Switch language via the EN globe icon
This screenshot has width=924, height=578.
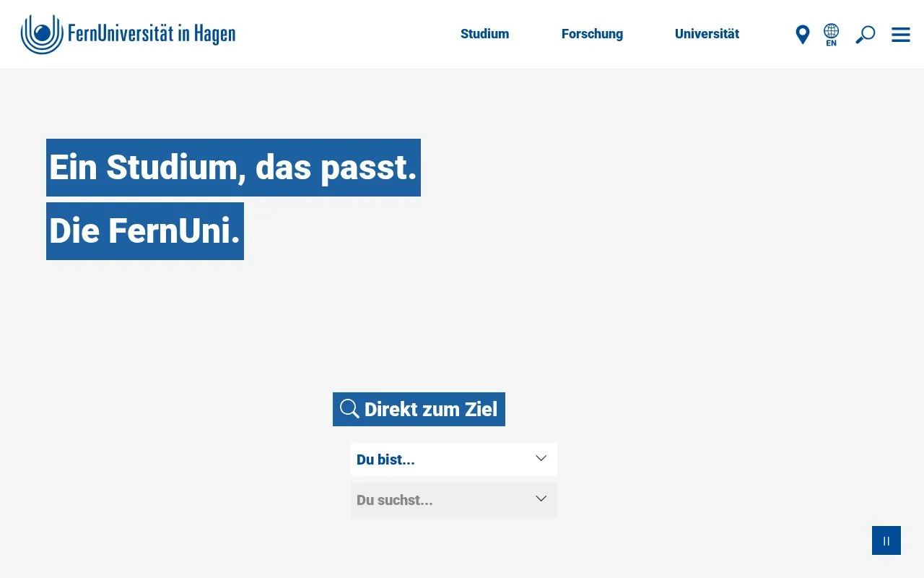click(x=832, y=35)
